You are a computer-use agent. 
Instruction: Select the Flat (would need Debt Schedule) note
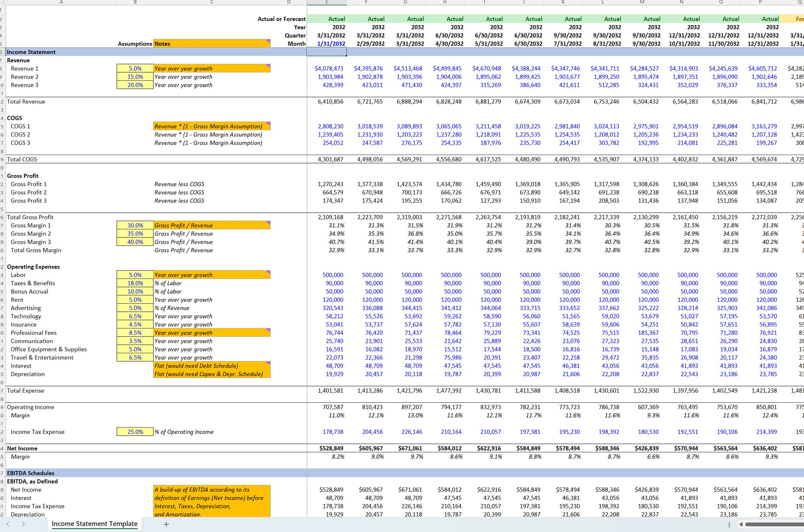[x=212, y=366]
